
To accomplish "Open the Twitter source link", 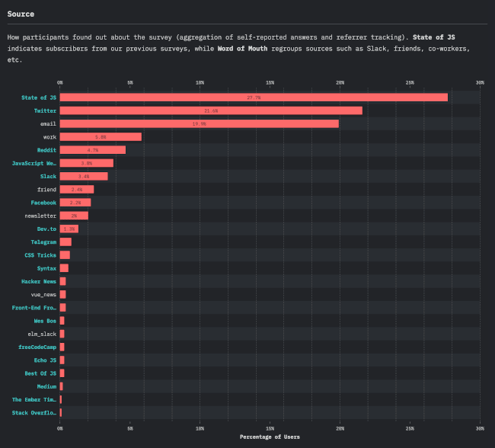I will tap(45, 111).
